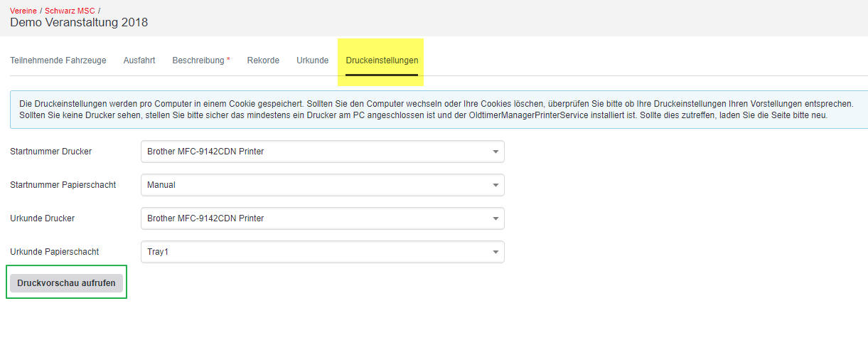
Task: Click the Demo Veranstaltung 2018 page title
Action: (x=79, y=23)
